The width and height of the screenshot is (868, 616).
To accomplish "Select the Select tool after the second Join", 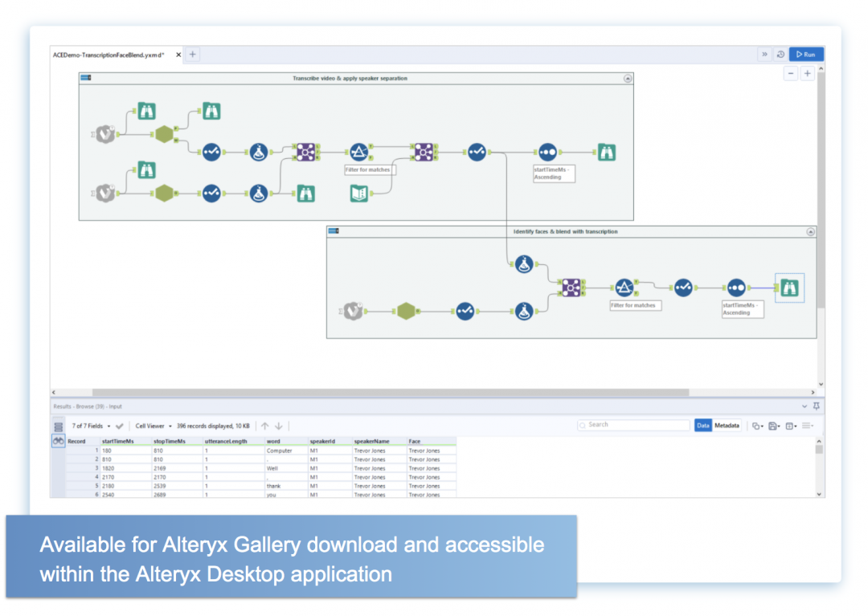I will click(x=477, y=152).
